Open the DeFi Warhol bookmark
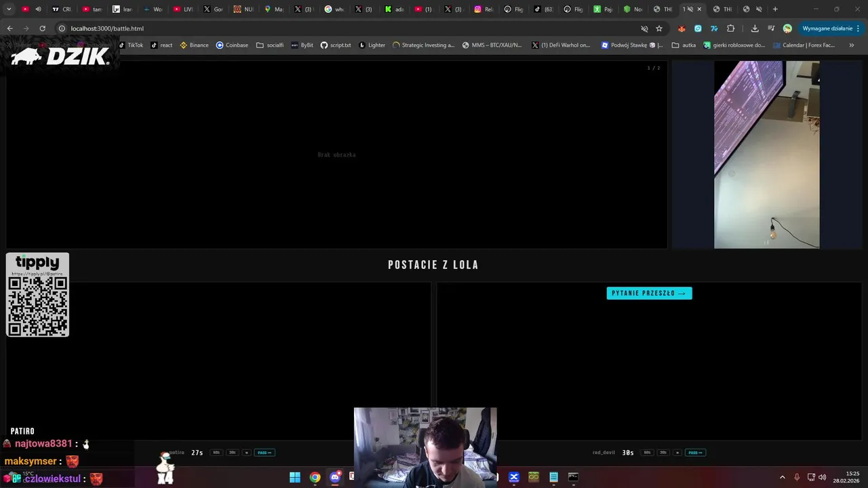Viewport: 868px width, 488px height. pyautogui.click(x=561, y=45)
